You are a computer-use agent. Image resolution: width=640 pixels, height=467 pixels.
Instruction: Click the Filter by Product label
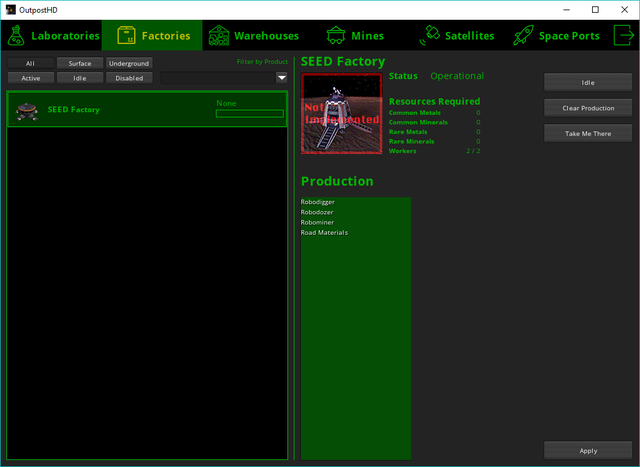pos(262,62)
